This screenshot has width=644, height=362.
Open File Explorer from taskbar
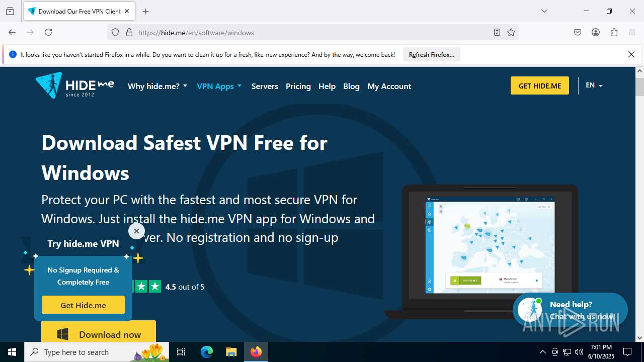coord(231,352)
